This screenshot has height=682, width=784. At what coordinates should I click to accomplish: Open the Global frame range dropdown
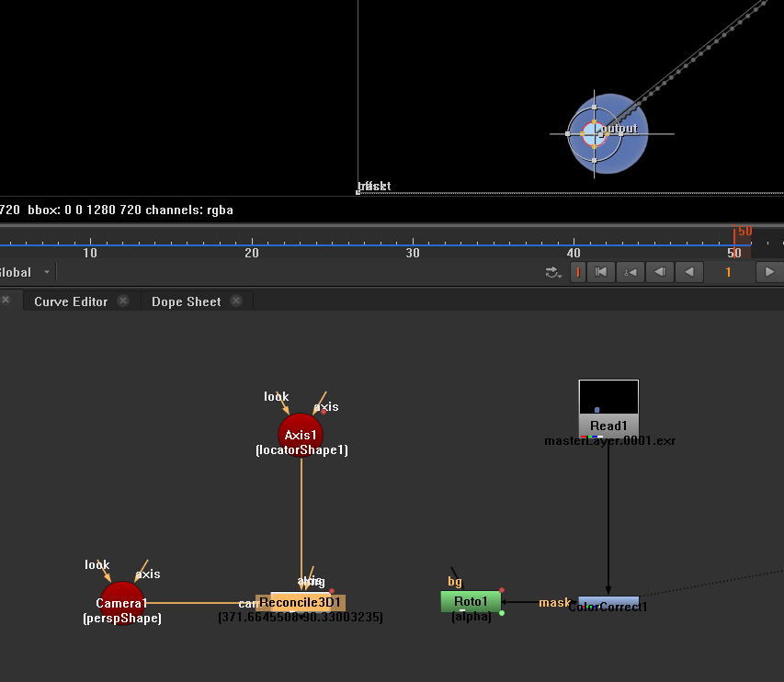point(25,272)
